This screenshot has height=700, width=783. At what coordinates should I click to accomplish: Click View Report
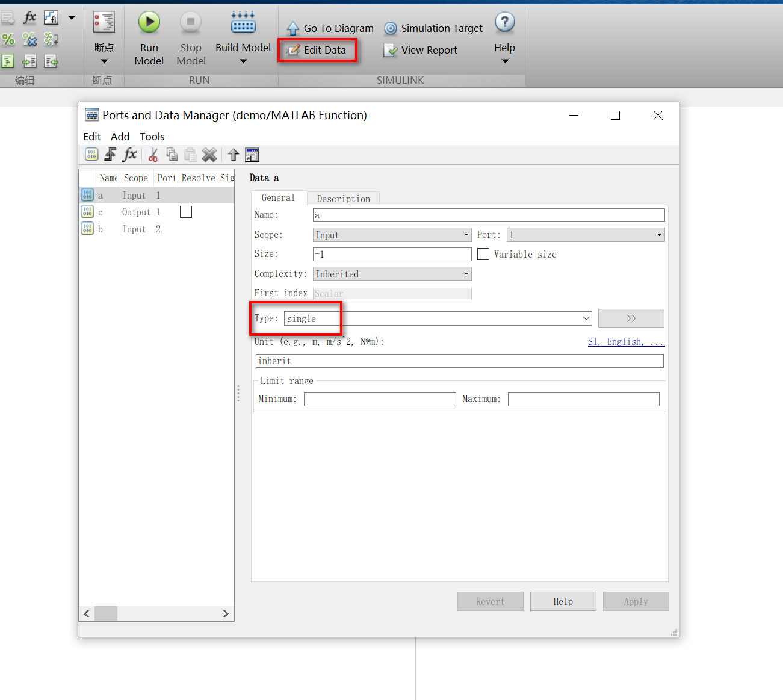click(x=421, y=50)
